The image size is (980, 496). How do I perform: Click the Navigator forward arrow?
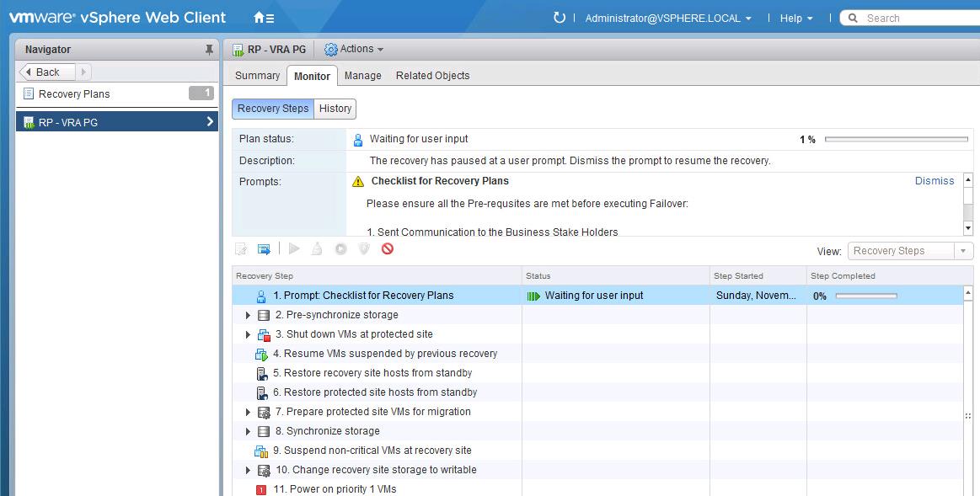83,72
